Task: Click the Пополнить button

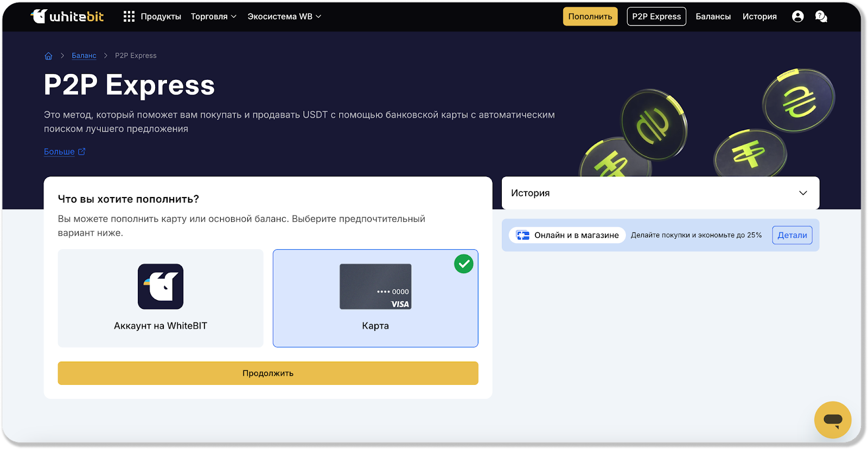Action: tap(590, 16)
